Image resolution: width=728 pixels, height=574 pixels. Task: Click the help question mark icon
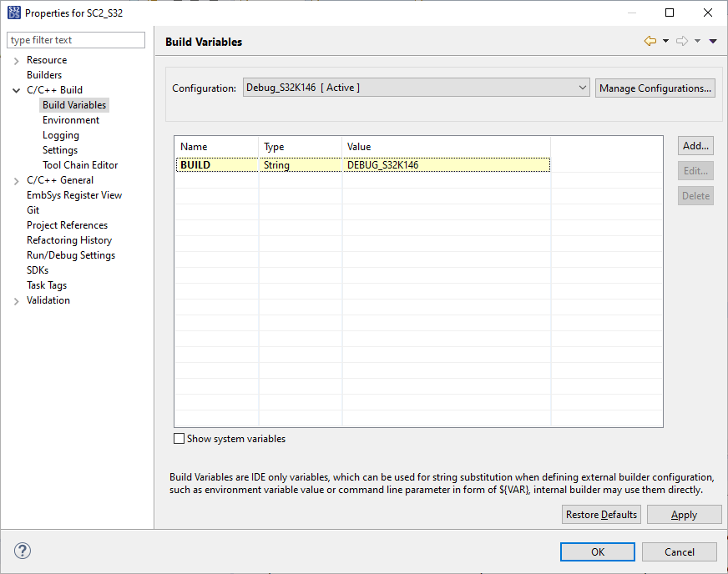[x=23, y=551]
